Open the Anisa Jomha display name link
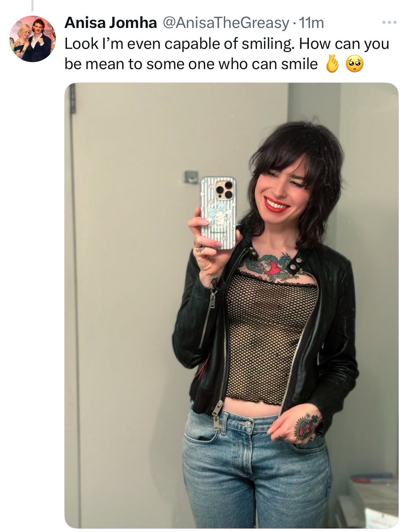Viewport: 408px width, 532px height. pos(111,23)
